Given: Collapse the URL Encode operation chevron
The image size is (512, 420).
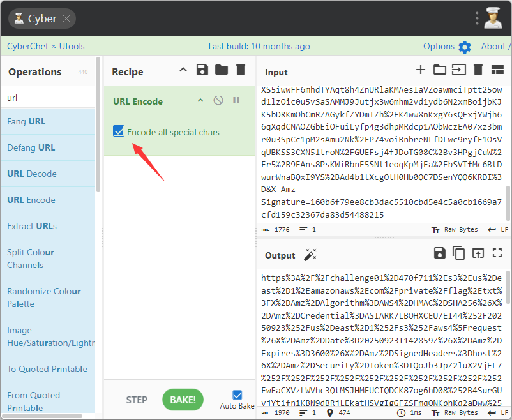Looking at the screenshot, I should [x=200, y=101].
